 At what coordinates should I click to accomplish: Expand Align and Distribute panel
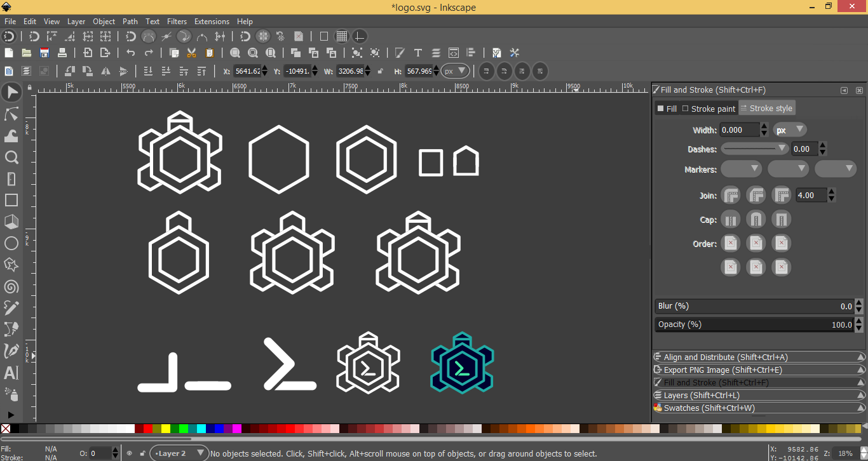(759, 357)
